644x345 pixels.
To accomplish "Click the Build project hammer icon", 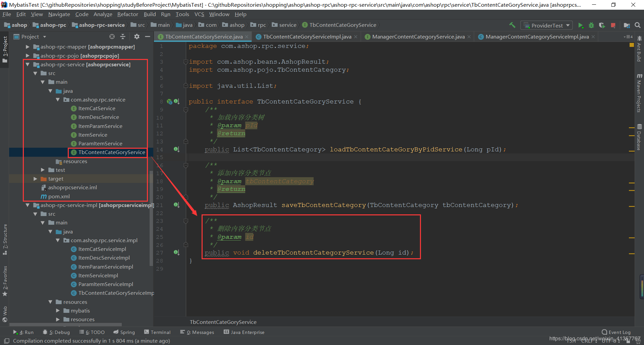I will pyautogui.click(x=512, y=25).
